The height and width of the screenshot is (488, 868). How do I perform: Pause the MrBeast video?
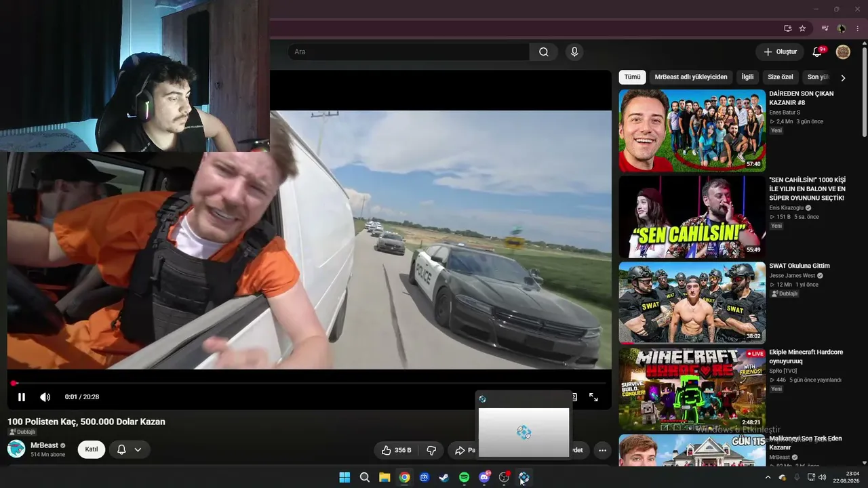(x=22, y=397)
